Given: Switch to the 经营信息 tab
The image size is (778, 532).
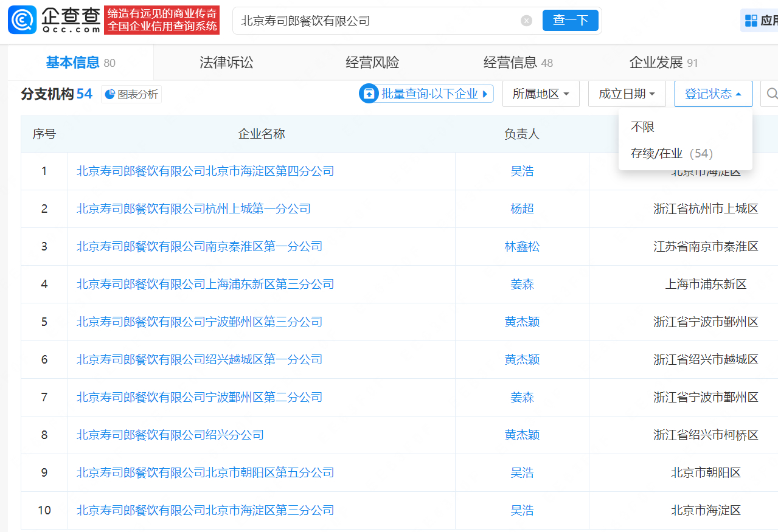Looking at the screenshot, I should 518,62.
